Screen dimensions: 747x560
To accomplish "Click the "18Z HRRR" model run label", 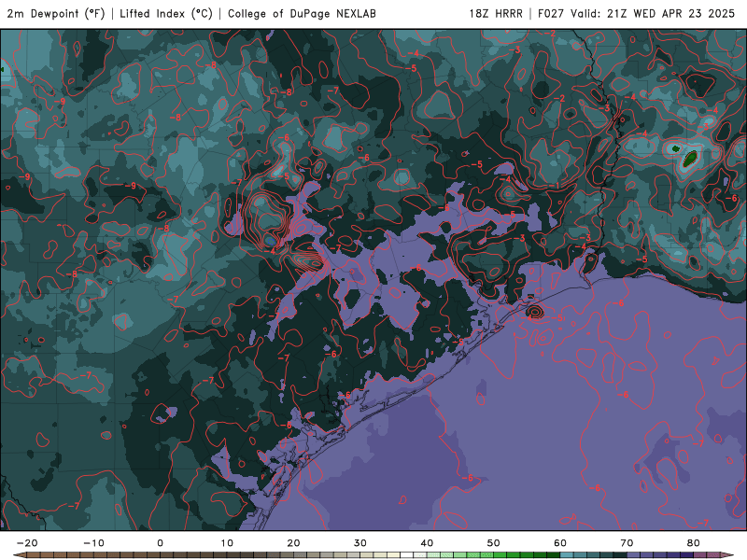I will click(496, 14).
